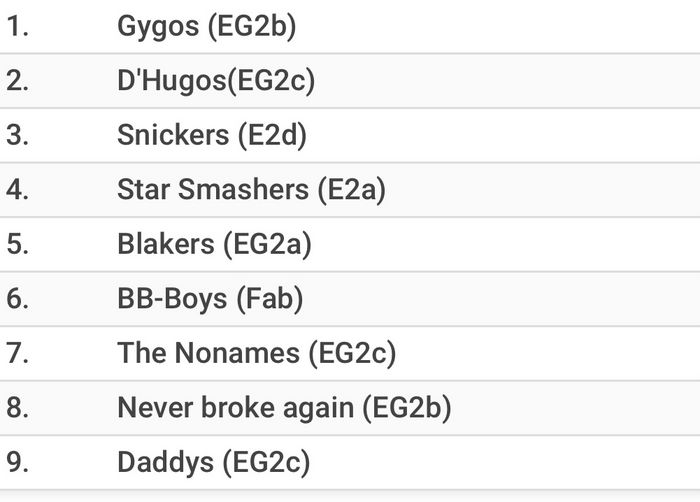This screenshot has height=502, width=700.
Task: Click rank number 1. in the list
Action: coord(18,26)
